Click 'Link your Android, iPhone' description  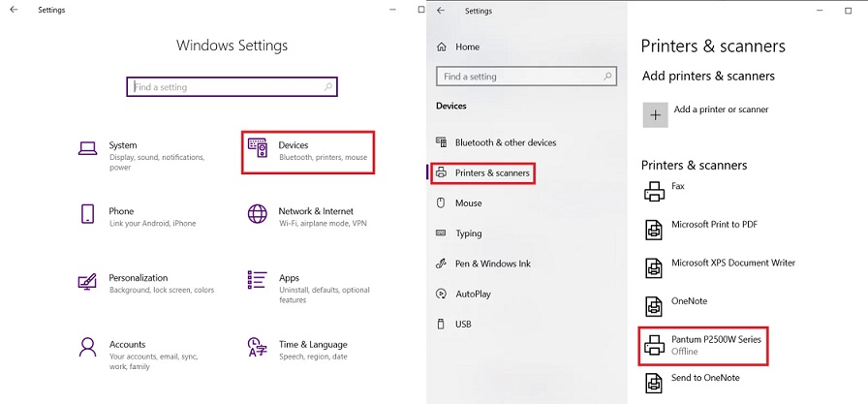(x=152, y=224)
